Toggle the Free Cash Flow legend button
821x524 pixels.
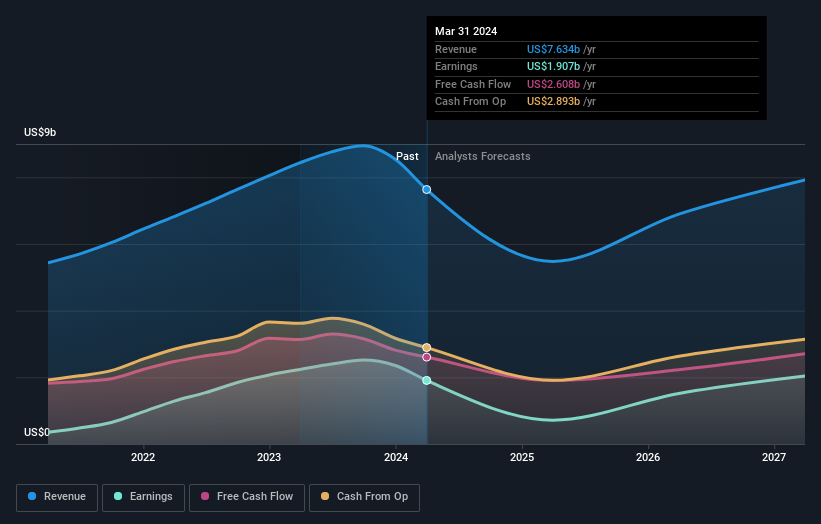[x=247, y=497]
